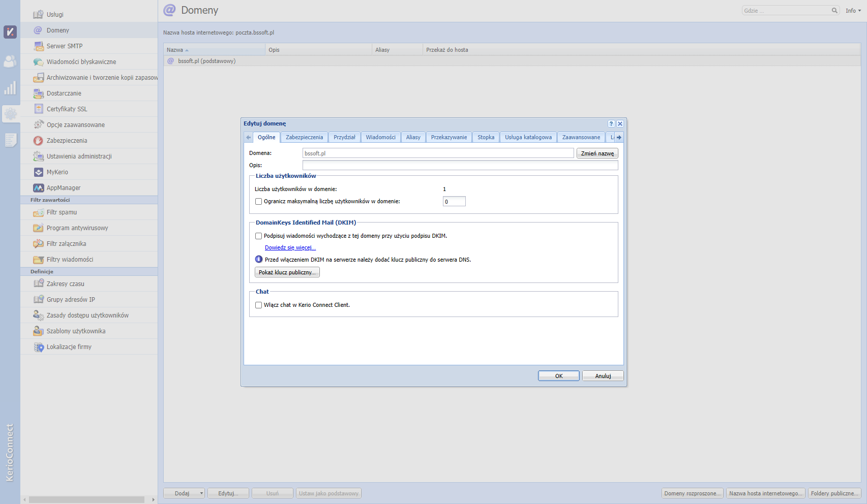Switch to the Zabezpieczenia tab
Screen dimensions: 867x504
(x=304, y=137)
